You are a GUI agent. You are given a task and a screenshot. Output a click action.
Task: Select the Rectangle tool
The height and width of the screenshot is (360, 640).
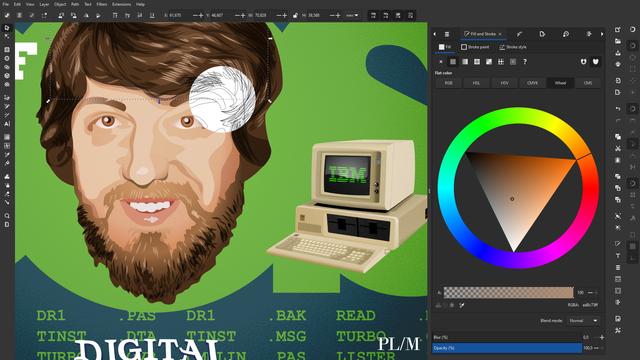tap(7, 50)
